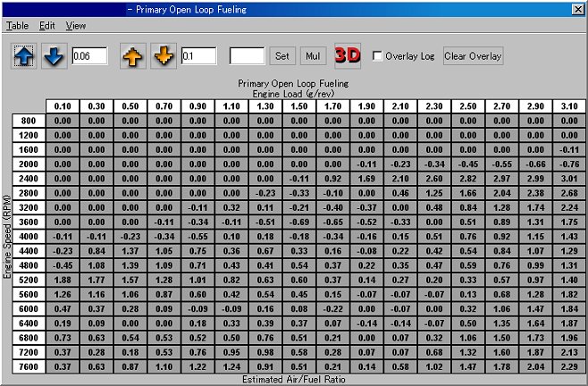
Task: Select cell 0.73 in the 6800 row
Action: (x=63, y=338)
